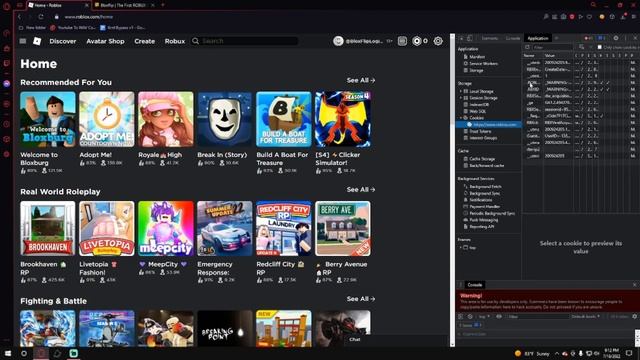Open console live expression eye icon

tap(499, 316)
